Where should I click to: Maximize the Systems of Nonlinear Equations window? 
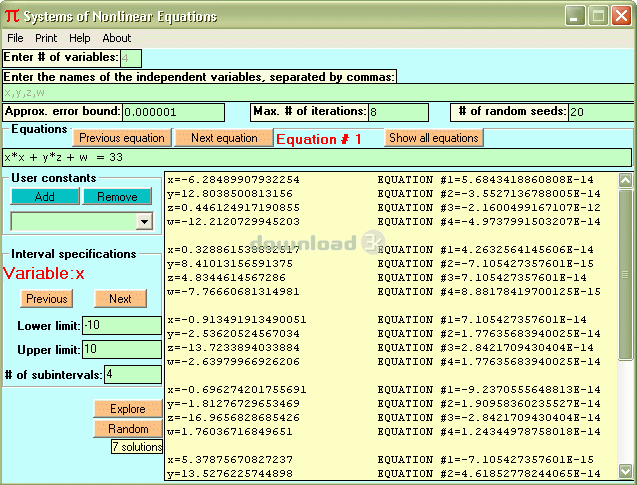click(x=598, y=16)
